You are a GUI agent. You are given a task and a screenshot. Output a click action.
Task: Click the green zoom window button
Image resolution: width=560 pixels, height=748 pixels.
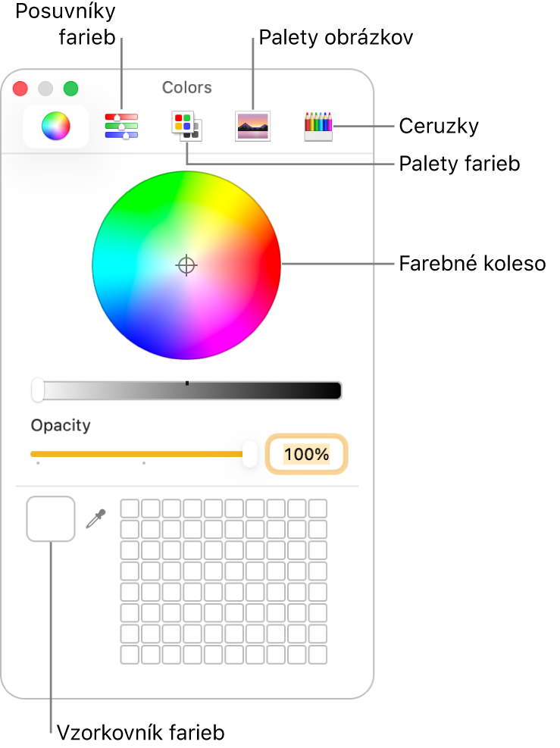[70, 89]
